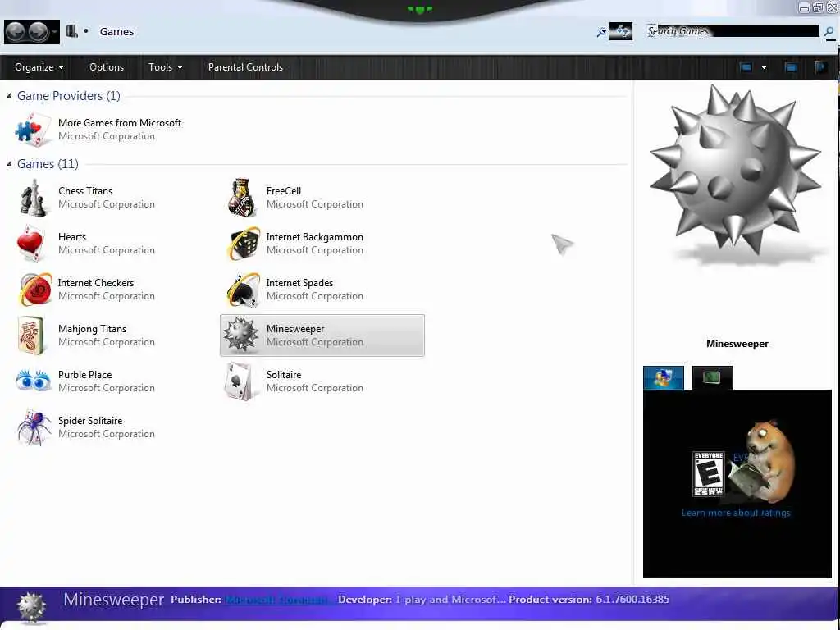Click the Forward navigation arrow
Screen dimensions: 840x630
tap(38, 32)
